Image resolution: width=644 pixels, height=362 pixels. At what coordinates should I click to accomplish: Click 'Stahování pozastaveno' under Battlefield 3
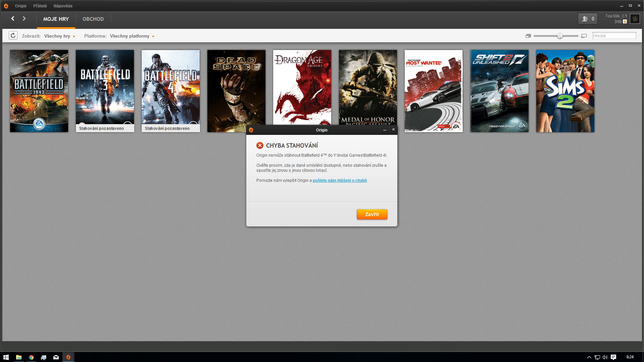[x=101, y=128]
